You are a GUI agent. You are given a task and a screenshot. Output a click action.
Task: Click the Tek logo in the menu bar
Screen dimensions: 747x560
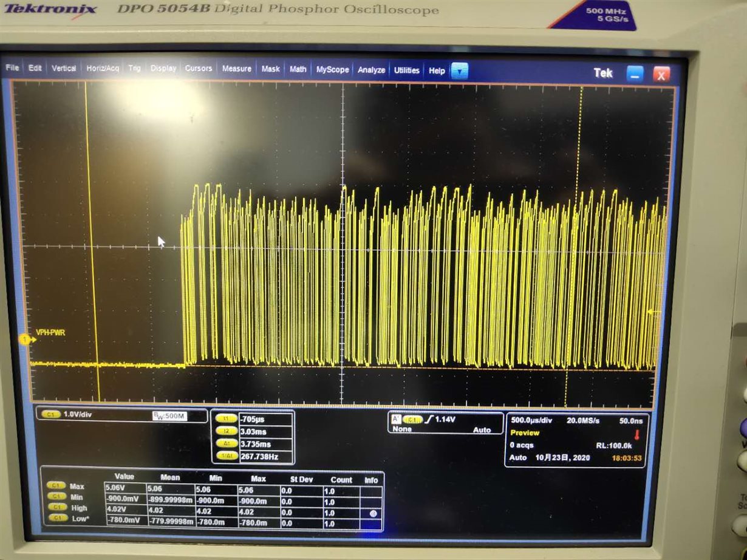tap(603, 73)
